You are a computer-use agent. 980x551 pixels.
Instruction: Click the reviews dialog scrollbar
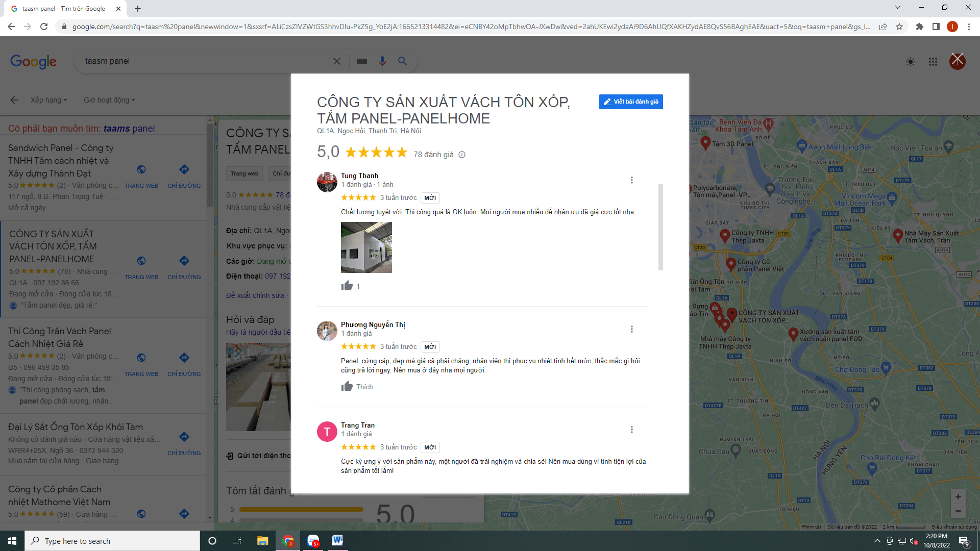660,227
